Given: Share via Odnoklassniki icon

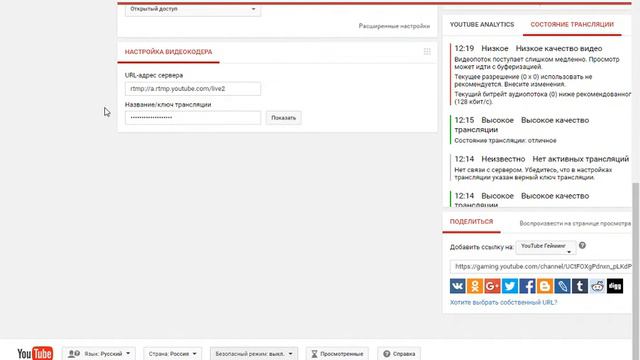Looking at the screenshot, I should tap(475, 286).
